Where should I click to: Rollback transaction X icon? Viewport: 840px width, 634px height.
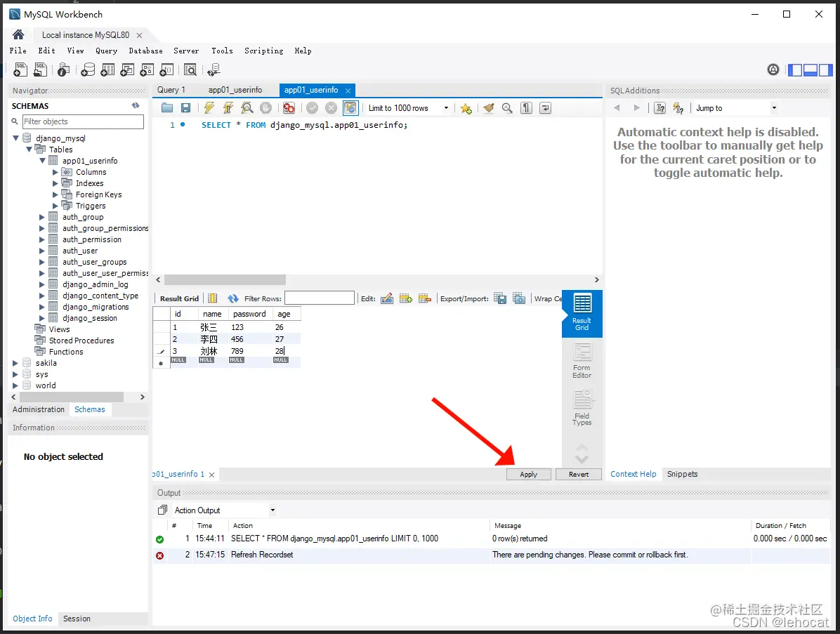pos(332,108)
